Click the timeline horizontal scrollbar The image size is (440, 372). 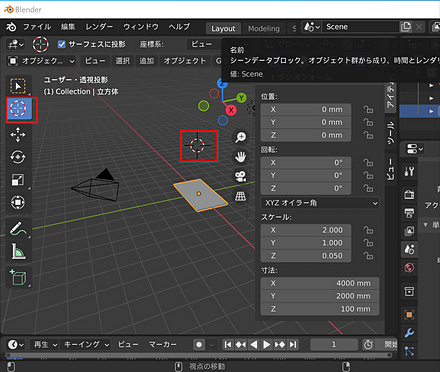[x=198, y=355]
